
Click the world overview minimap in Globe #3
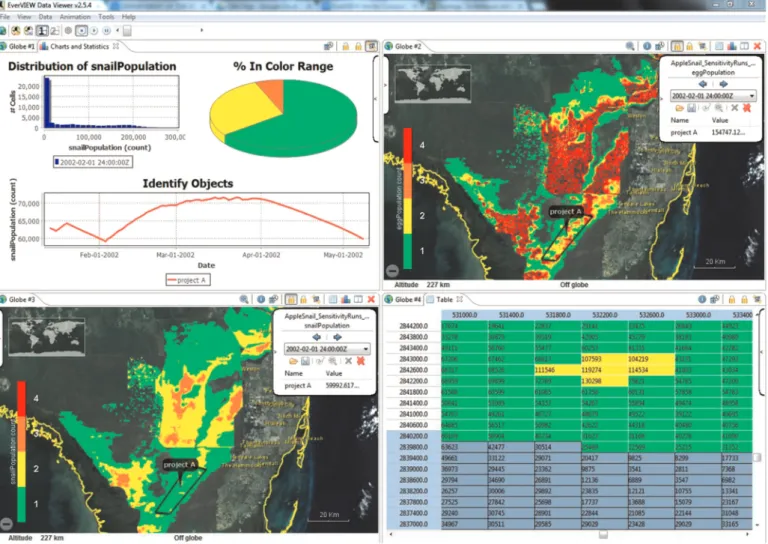point(47,337)
